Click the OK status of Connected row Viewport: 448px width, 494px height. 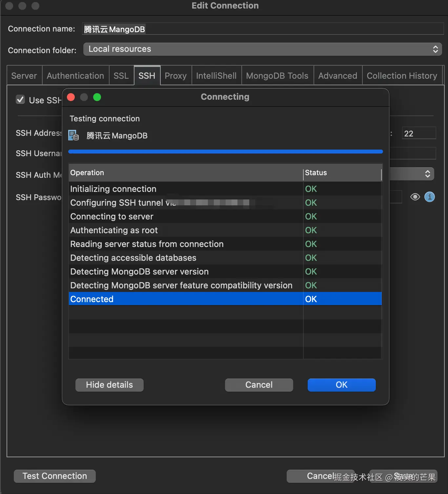pos(311,299)
